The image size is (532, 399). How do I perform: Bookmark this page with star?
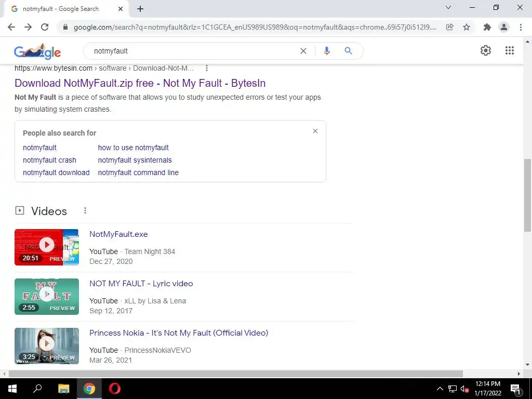pos(467,27)
